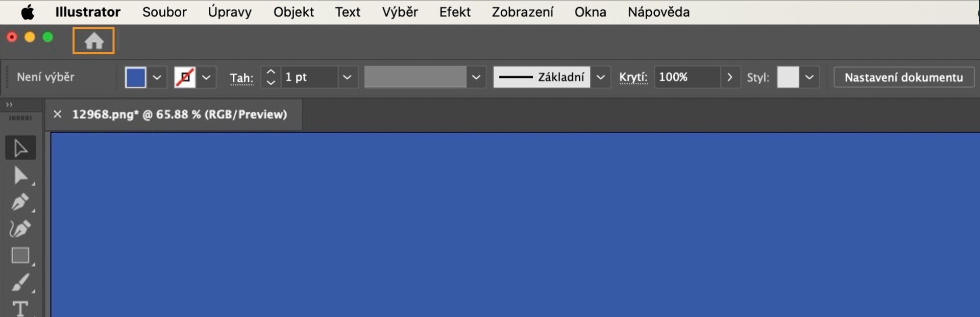The image size is (980, 317).
Task: Open the Krytí options with the arrow
Action: tap(730, 77)
